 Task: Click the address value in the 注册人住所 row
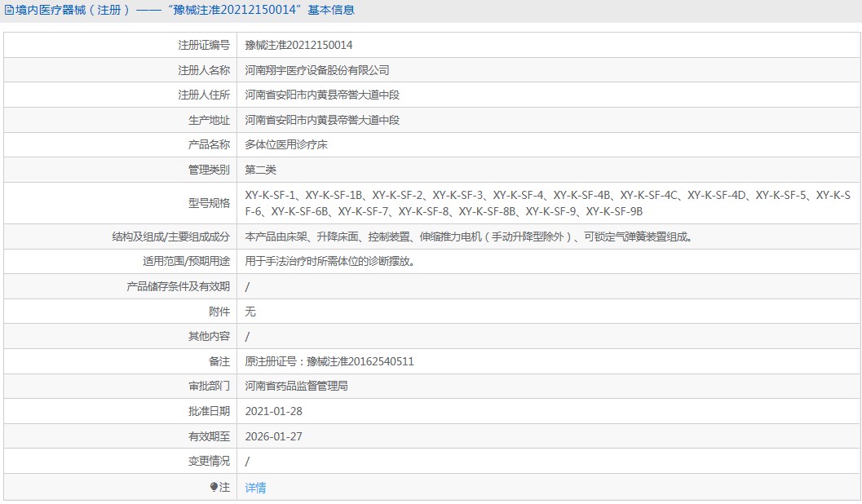click(322, 95)
